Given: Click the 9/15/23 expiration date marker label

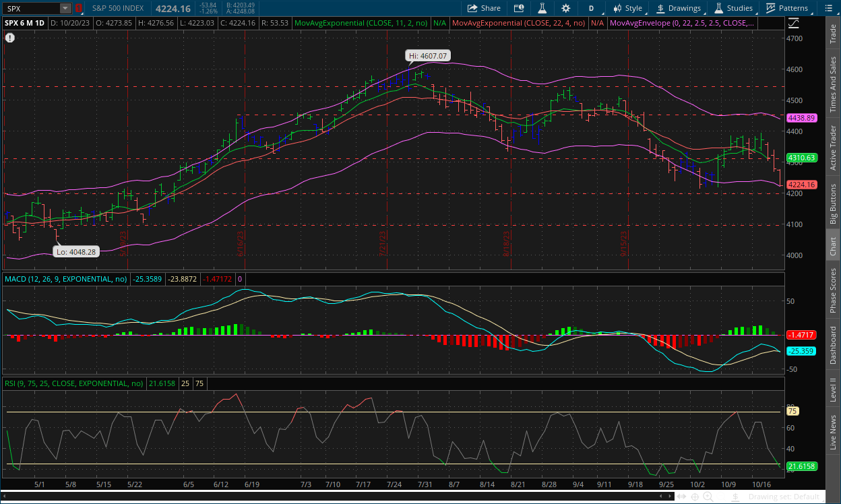Looking at the screenshot, I should tap(624, 243).
